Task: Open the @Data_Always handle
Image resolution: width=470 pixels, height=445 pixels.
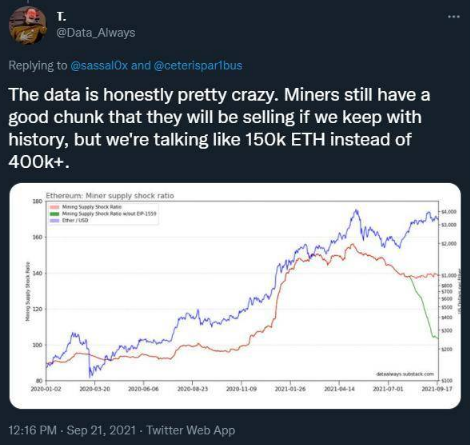Action: coord(96,33)
